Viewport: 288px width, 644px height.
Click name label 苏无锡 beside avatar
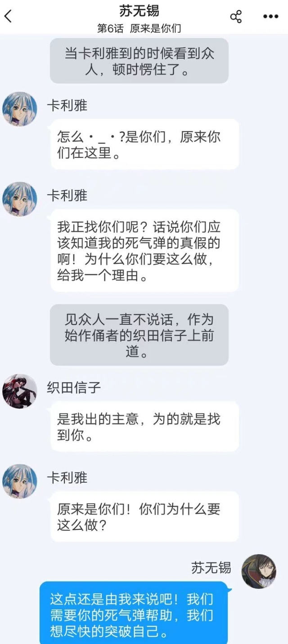click(x=211, y=568)
